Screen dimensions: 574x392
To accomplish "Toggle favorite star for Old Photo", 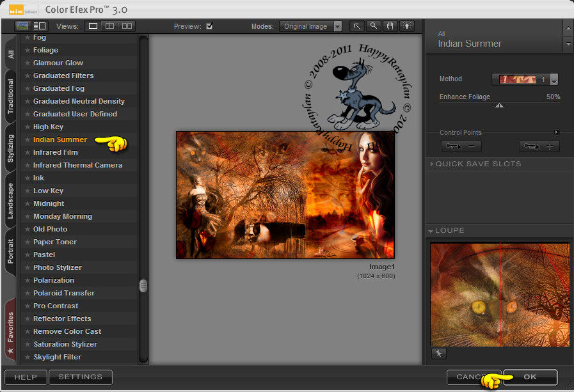I will point(28,230).
